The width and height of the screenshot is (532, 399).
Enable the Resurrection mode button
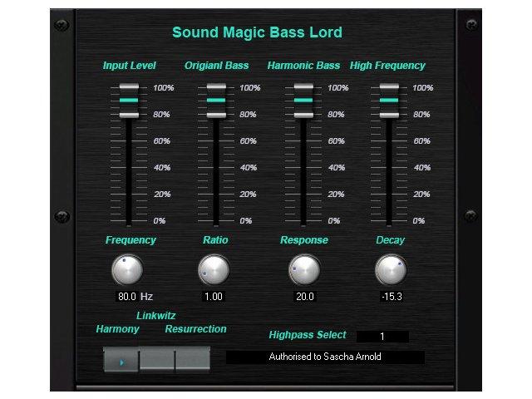coord(193,358)
